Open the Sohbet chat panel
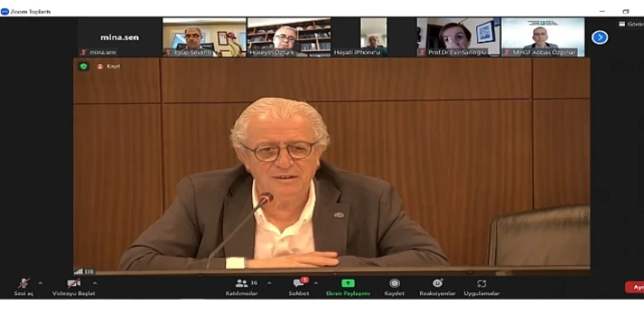Screen dimensions: 644x317 click(x=299, y=284)
